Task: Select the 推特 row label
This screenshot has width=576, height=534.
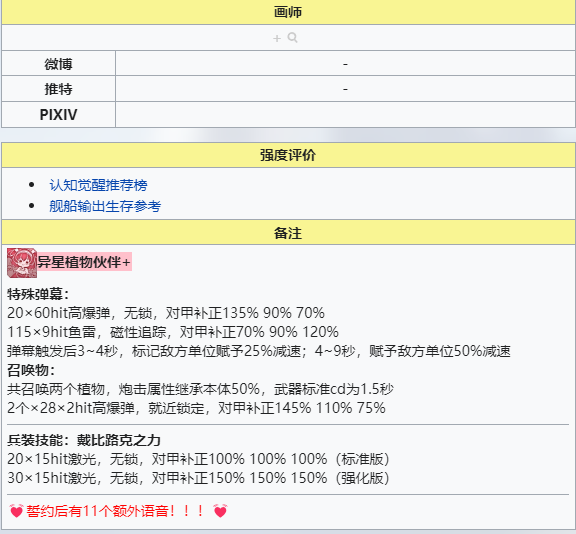Action: click(58, 89)
